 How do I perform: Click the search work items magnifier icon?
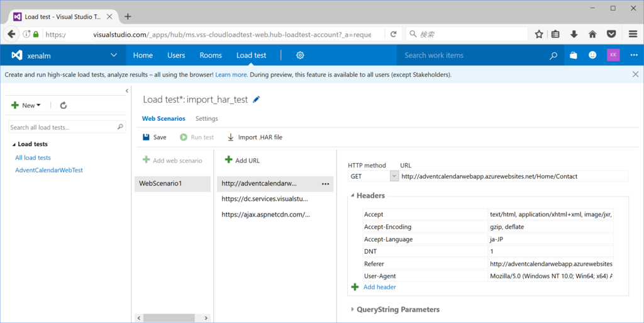[x=553, y=55]
